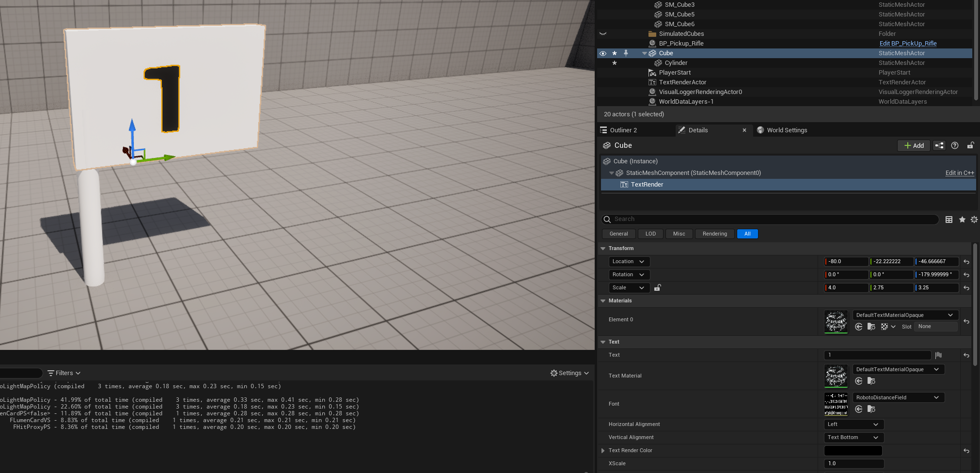This screenshot has height=473, width=980.
Task: Open blueprint/add script button next to Add
Action: (939, 145)
